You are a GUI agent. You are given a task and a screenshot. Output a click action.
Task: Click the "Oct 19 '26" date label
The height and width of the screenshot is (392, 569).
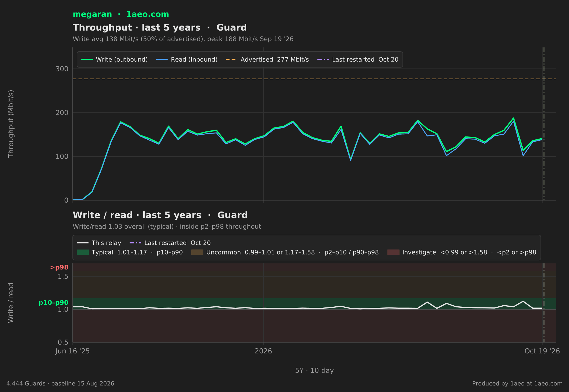[542, 351]
